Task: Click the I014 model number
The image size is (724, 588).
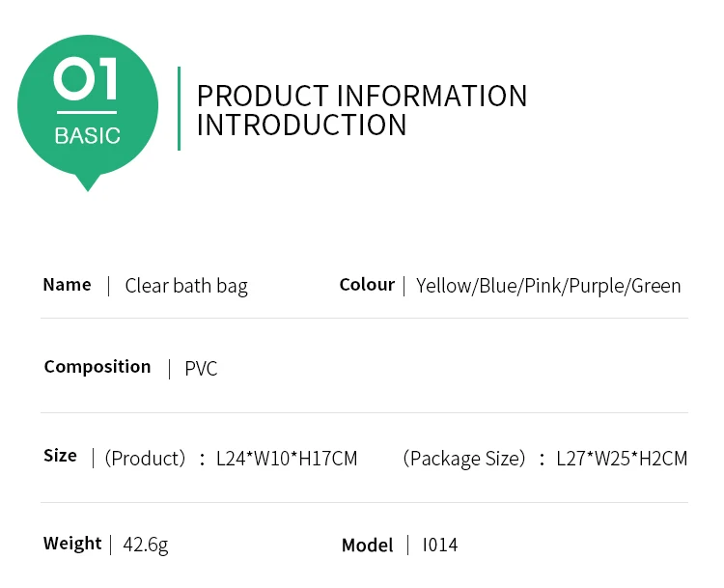Action: click(440, 546)
